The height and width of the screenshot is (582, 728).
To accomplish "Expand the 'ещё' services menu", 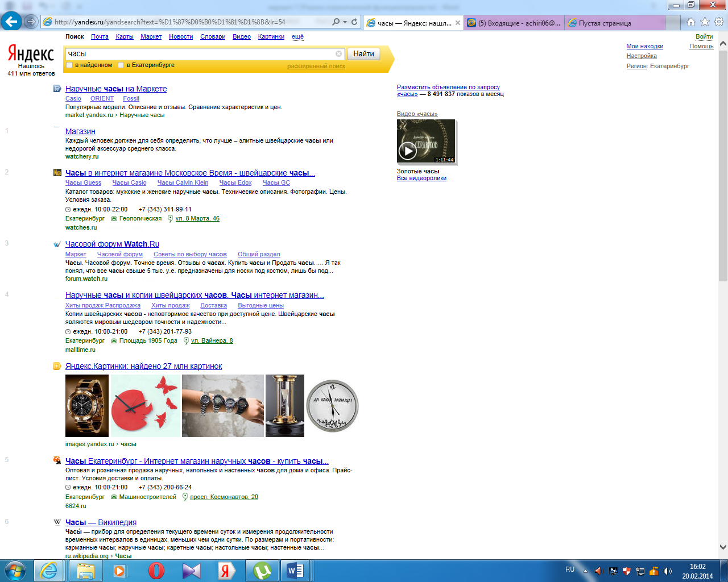I will click(x=297, y=36).
